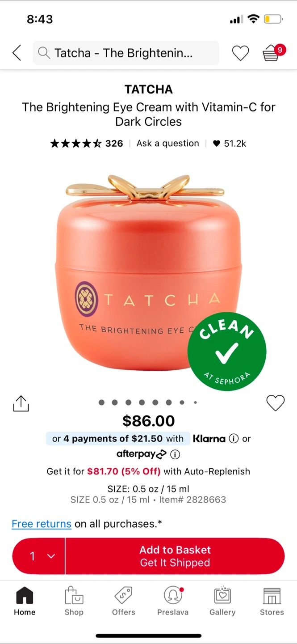
Task: Open the Gallery tab
Action: [x=222, y=602]
